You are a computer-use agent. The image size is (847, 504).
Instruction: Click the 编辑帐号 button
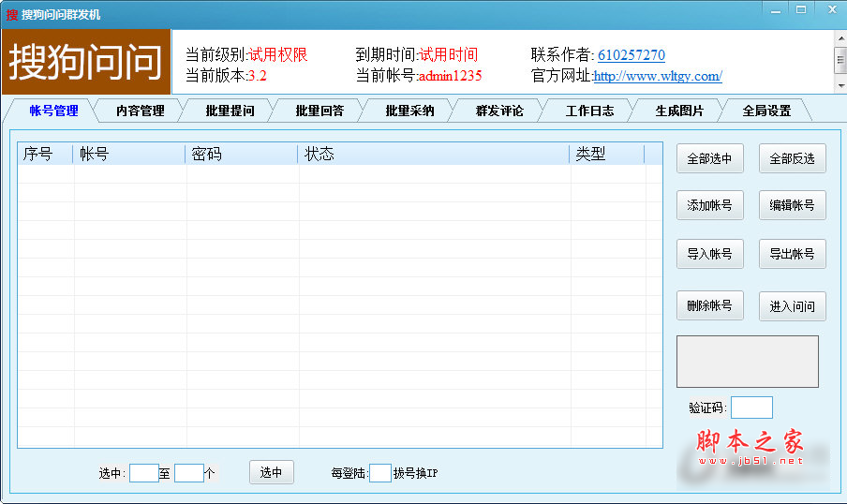(792, 205)
